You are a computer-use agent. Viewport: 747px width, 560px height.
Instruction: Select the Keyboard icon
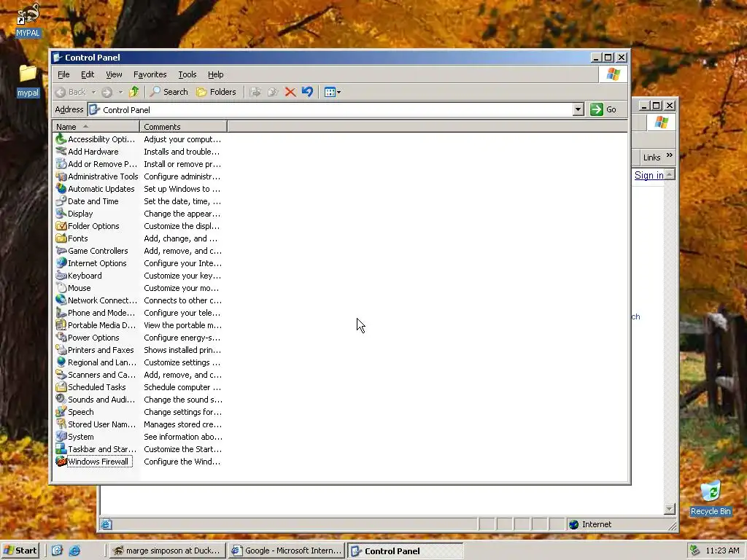pyautogui.click(x=61, y=275)
